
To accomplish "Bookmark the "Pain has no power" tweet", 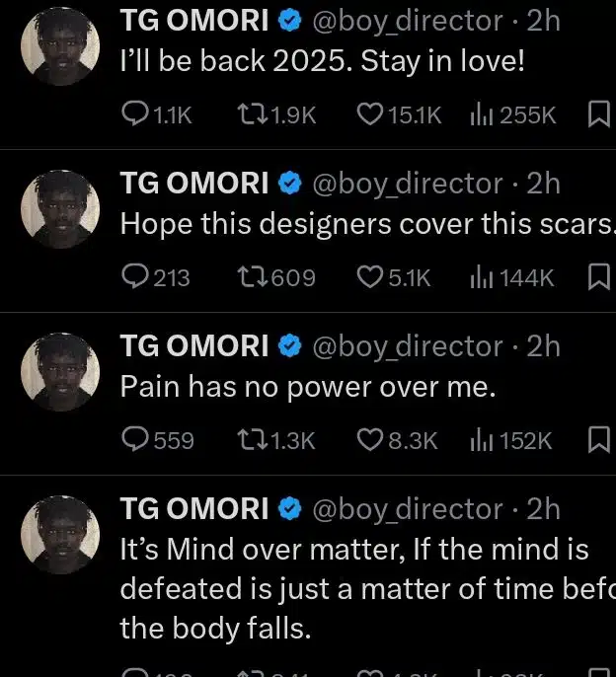I will click(598, 440).
